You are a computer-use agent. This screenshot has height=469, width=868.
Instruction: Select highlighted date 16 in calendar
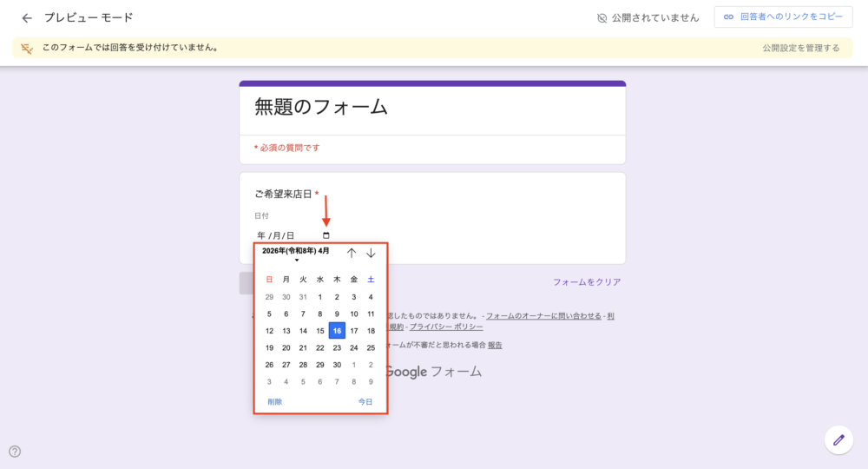pos(337,331)
